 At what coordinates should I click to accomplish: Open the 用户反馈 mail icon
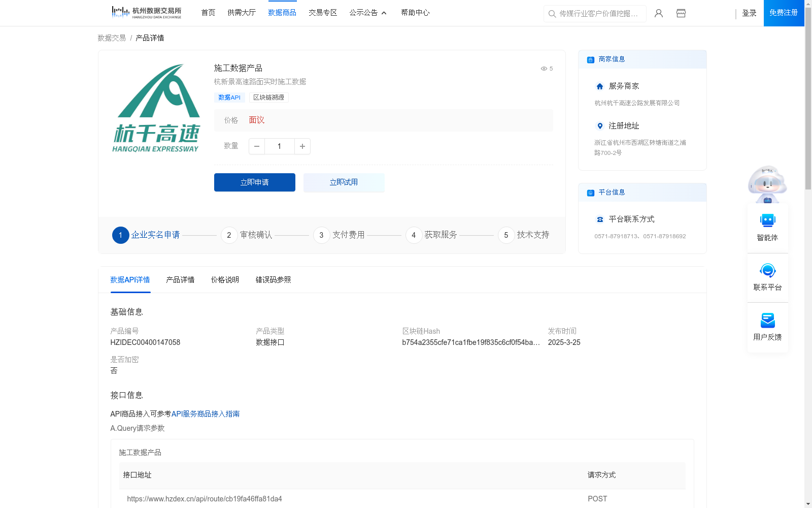point(768,320)
